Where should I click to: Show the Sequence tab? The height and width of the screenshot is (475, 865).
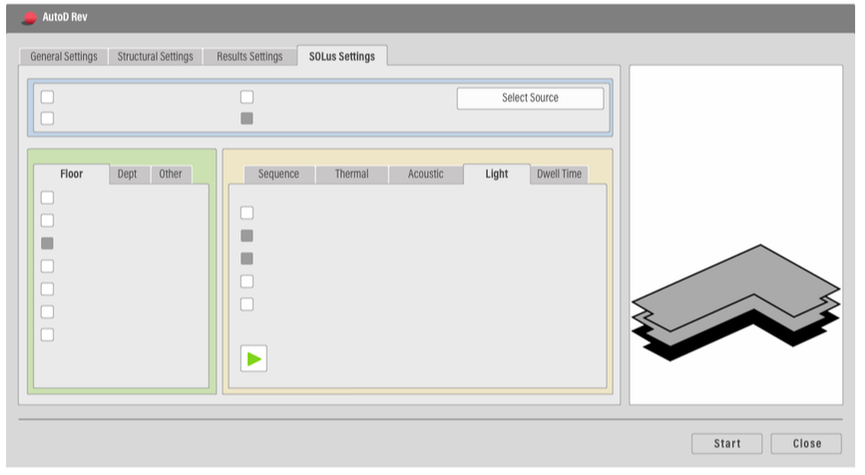(278, 174)
